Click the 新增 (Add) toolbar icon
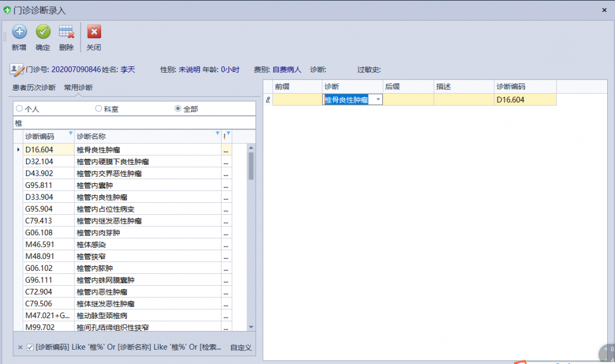 point(19,32)
